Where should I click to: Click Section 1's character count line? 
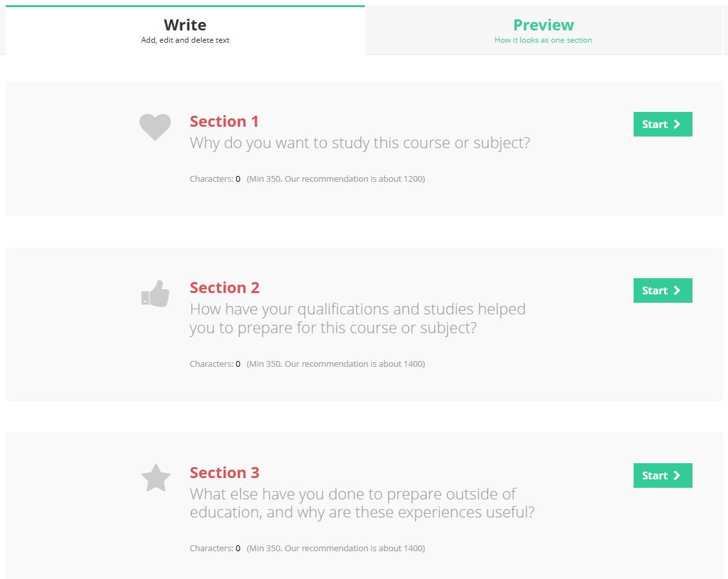(x=307, y=179)
